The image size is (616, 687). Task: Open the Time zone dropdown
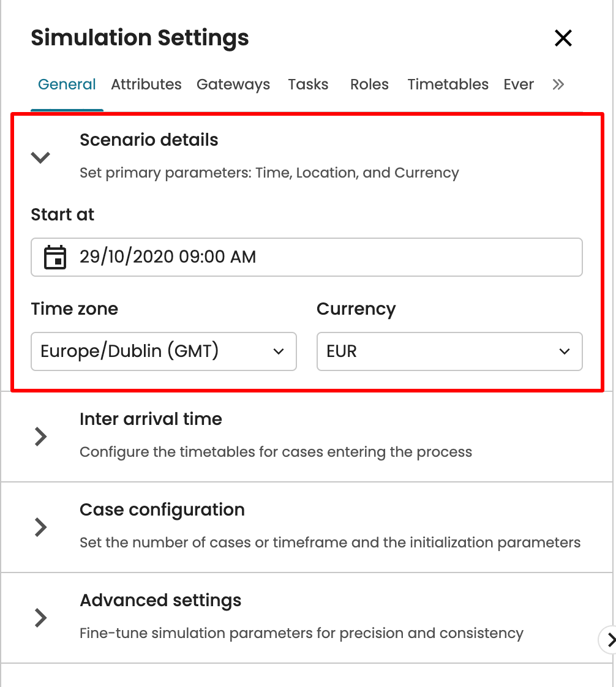163,351
